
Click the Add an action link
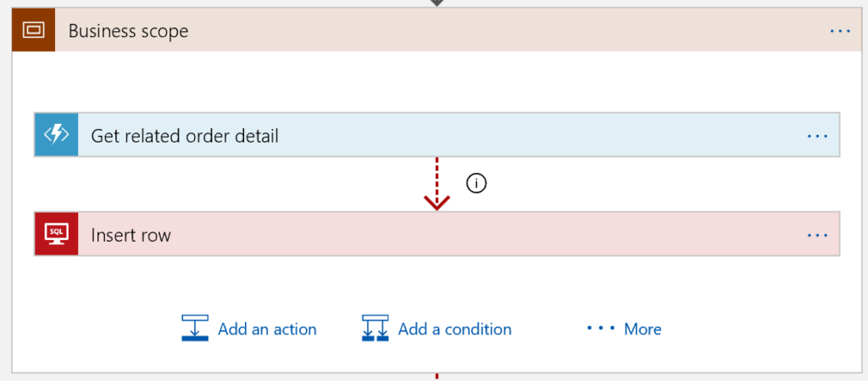pos(267,329)
